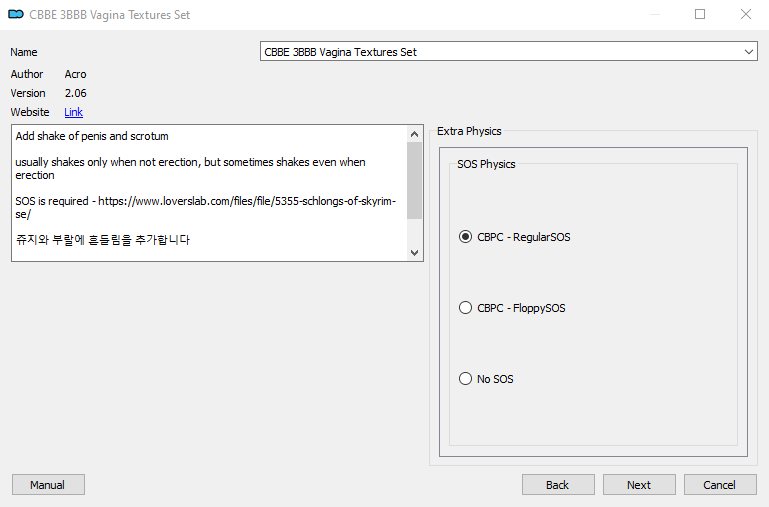Click the 'Extra Physics' group label

[469, 131]
